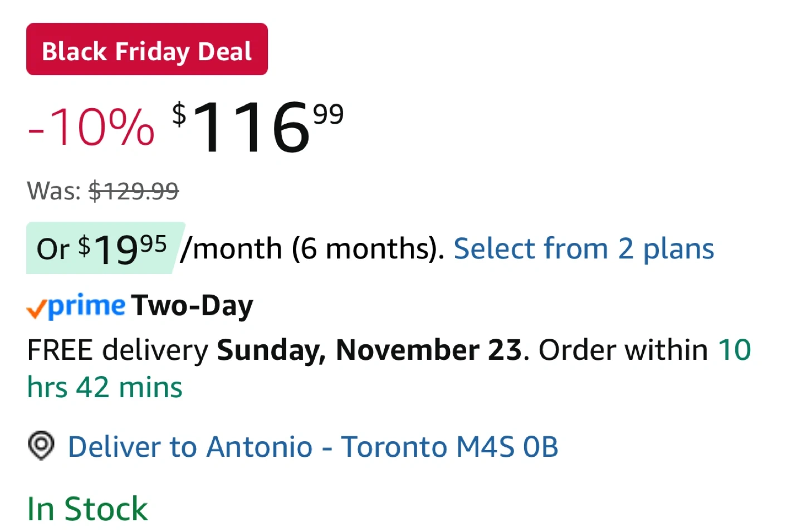The width and height of the screenshot is (802, 532).
Task: Change delivery address via Deliver to Antonio
Action: [190, 447]
